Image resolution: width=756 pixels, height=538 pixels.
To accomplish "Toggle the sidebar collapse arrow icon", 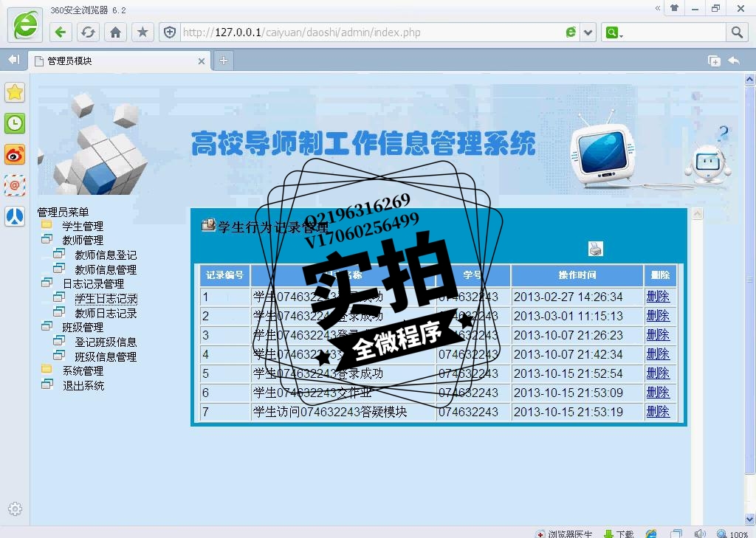I will tap(14, 60).
